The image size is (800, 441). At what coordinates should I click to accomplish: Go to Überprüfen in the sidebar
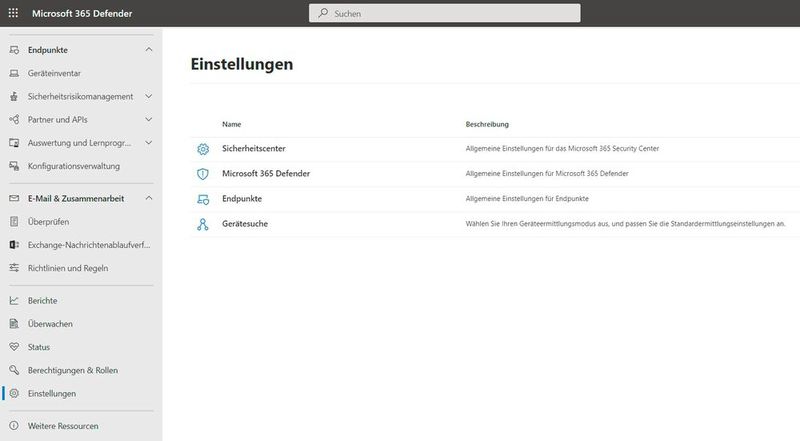tap(48, 222)
